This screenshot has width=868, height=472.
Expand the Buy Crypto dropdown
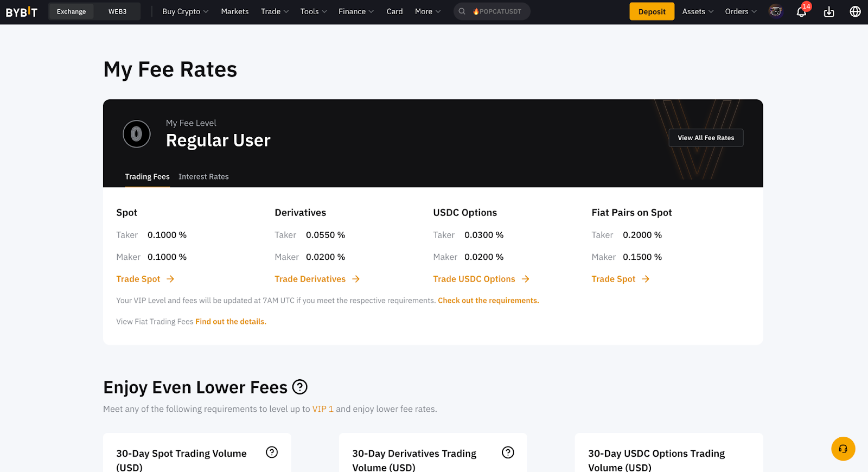point(185,11)
